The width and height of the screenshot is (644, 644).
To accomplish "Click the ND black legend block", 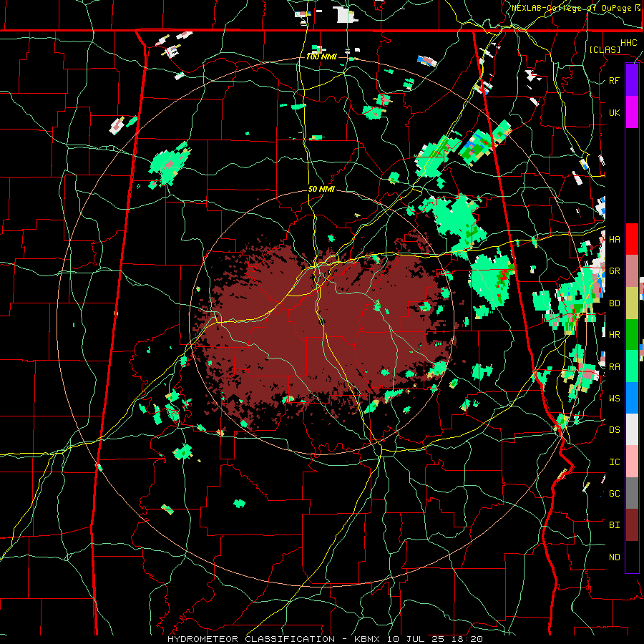I will pos(632,557).
